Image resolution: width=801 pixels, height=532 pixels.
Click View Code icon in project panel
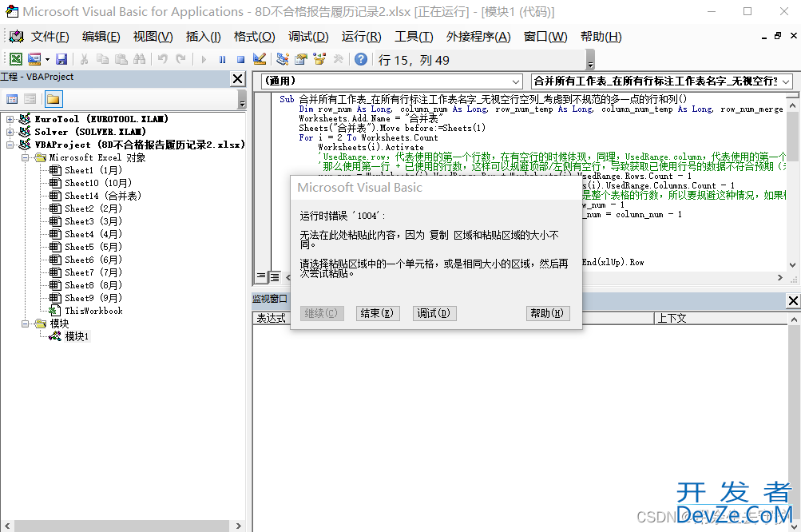[x=12, y=99]
